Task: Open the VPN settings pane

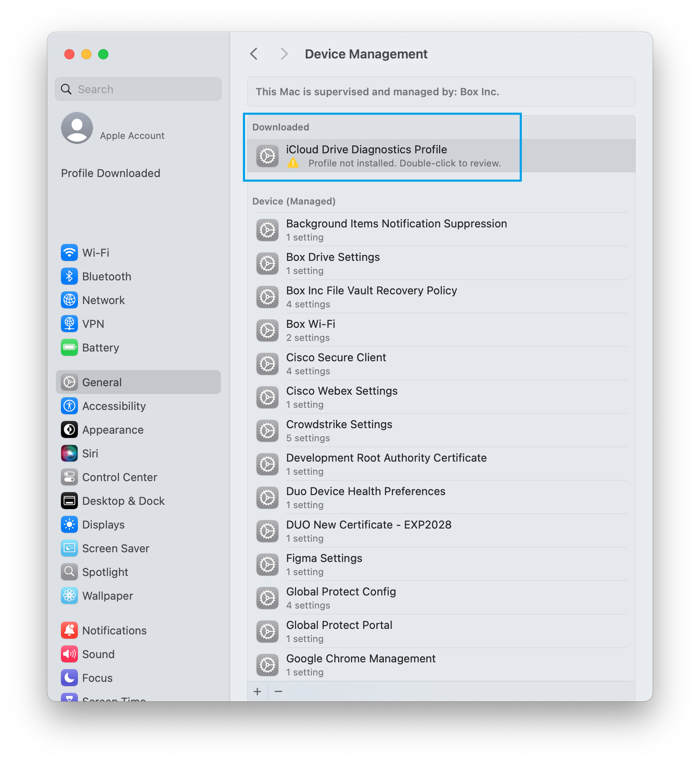Action: (x=93, y=324)
